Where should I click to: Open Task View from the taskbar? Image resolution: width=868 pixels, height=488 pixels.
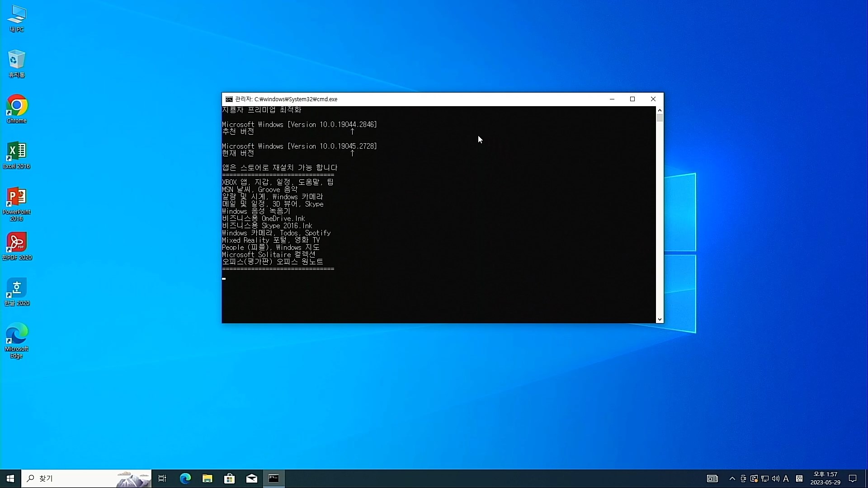(162, 479)
